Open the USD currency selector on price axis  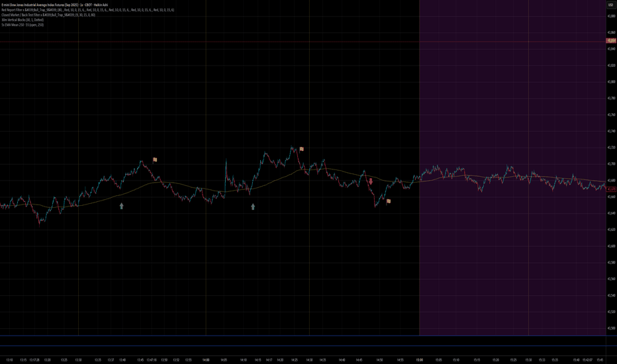(x=611, y=5)
